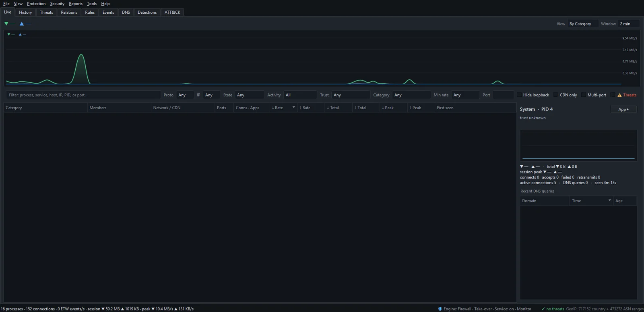Click the orange Threats warning triangle icon
Screen dimensions: 644x312
point(619,95)
